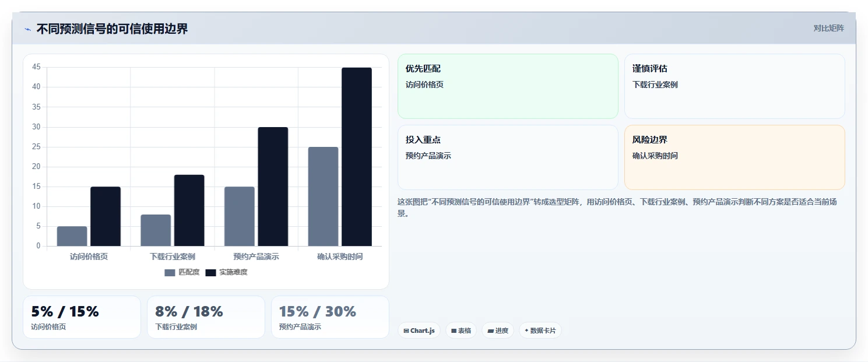
Task: Click the 20 tick on the y-axis
Action: click(x=36, y=167)
